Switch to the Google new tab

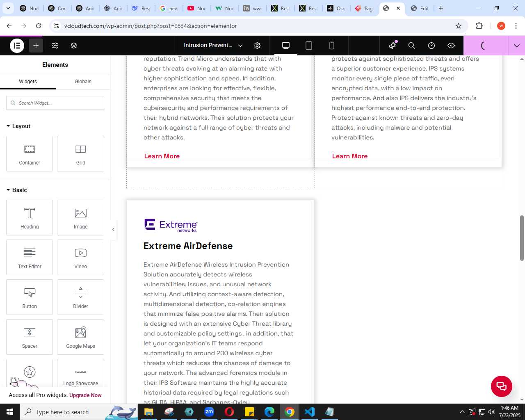[x=168, y=8]
